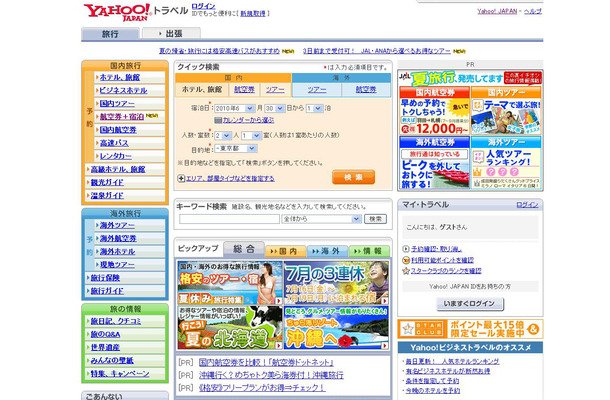Click the plus icon for area options

click(x=181, y=177)
